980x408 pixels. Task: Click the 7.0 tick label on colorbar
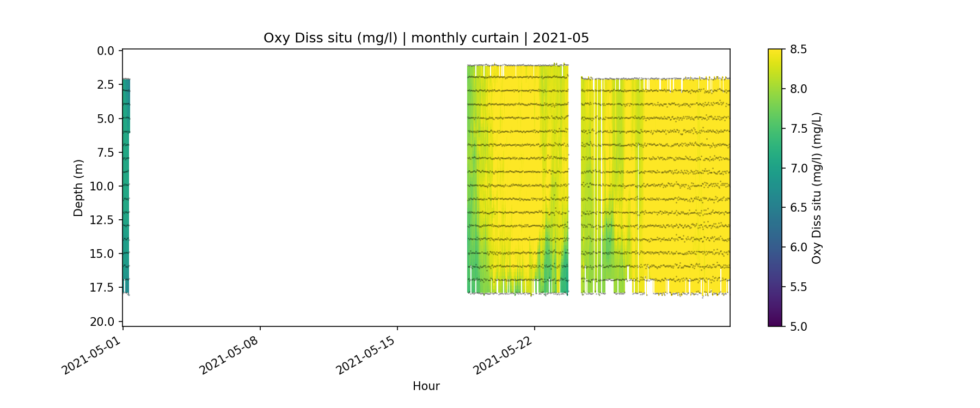click(x=798, y=168)
